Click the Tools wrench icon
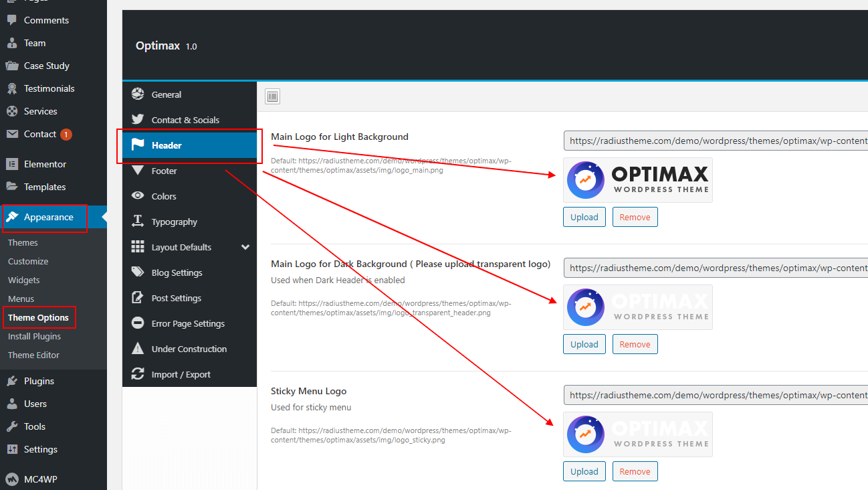Image resolution: width=868 pixels, height=490 pixels. click(x=12, y=426)
